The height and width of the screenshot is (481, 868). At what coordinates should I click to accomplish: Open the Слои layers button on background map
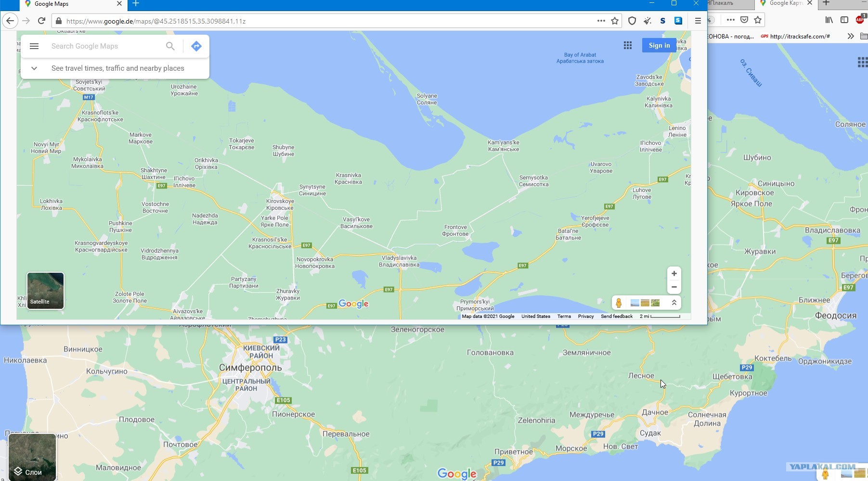coord(32,457)
